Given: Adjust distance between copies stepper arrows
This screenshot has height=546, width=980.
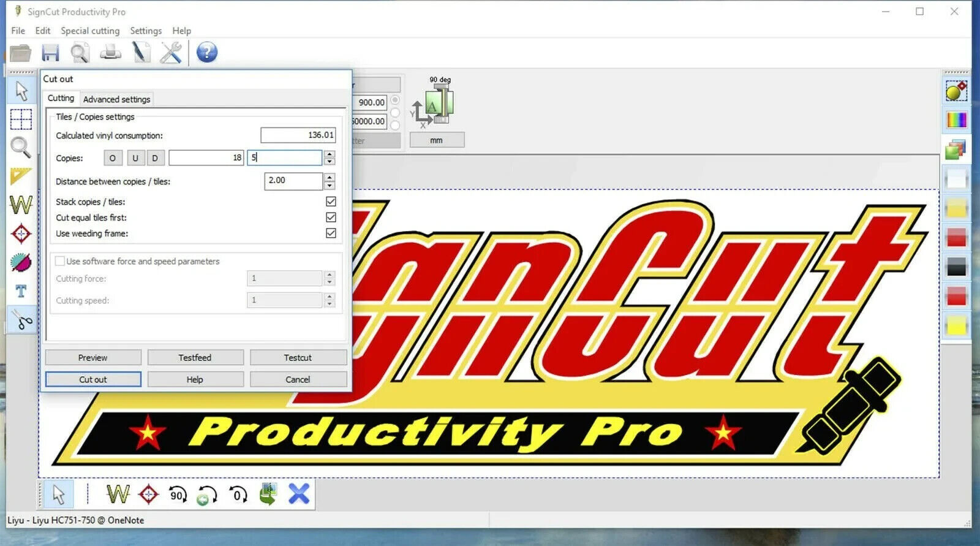Looking at the screenshot, I should tap(330, 181).
